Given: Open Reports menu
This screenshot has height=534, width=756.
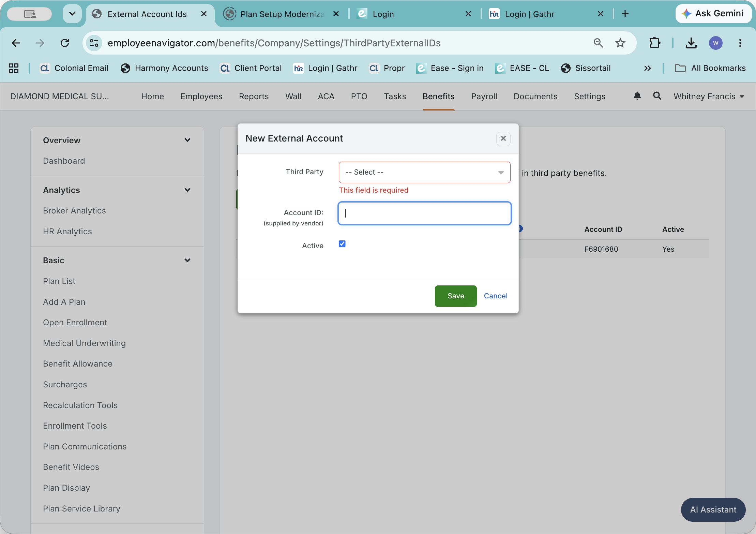Looking at the screenshot, I should 254,97.
